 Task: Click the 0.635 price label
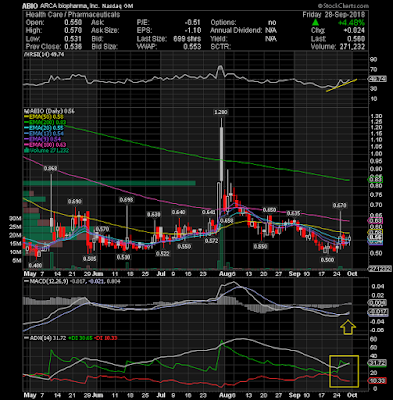[x=294, y=213]
